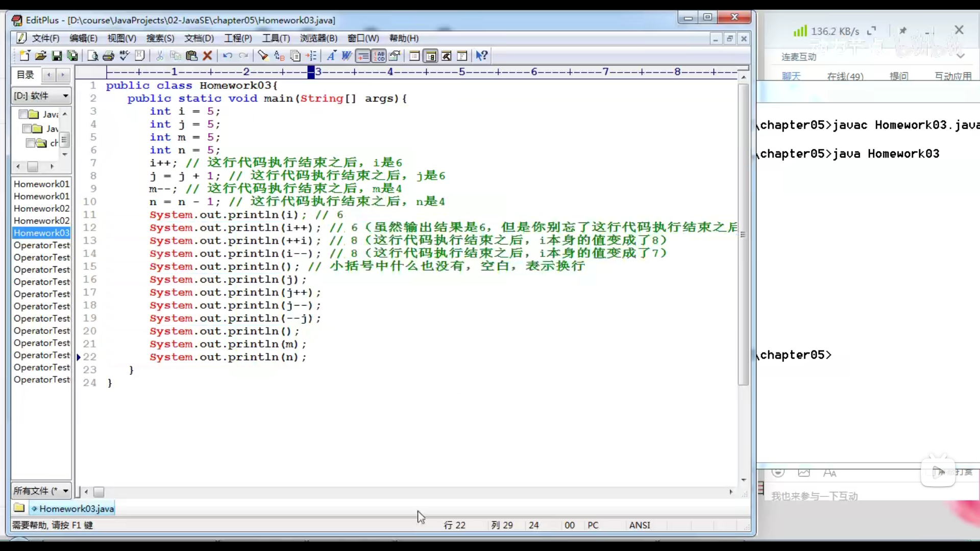Screen dimensions: 980x551
Task: Click the Print icon in toolbar
Action: [x=108, y=56]
